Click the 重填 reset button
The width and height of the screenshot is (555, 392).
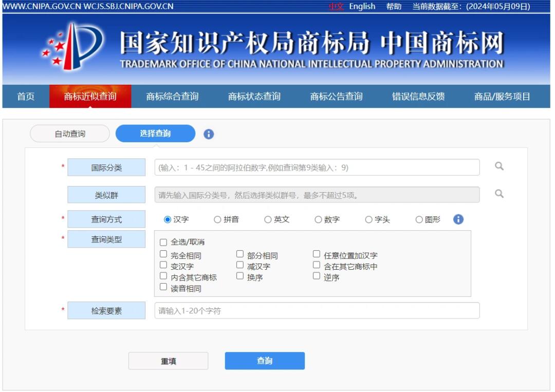point(169,361)
